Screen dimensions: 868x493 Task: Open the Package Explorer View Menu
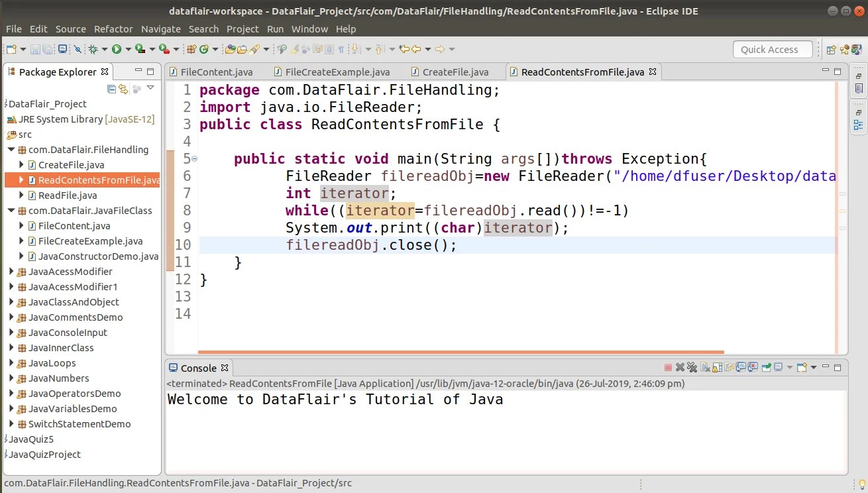[150, 88]
